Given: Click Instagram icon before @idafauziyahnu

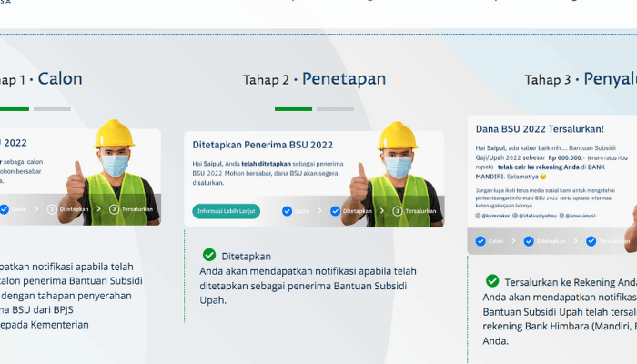Looking at the screenshot, I should 515,216.
